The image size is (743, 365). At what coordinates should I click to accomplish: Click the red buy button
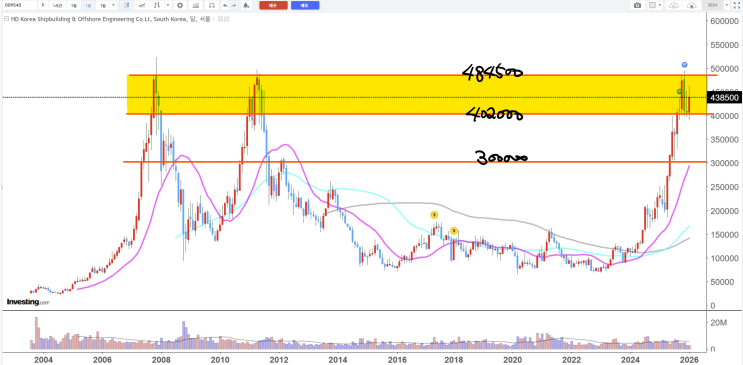click(273, 5)
